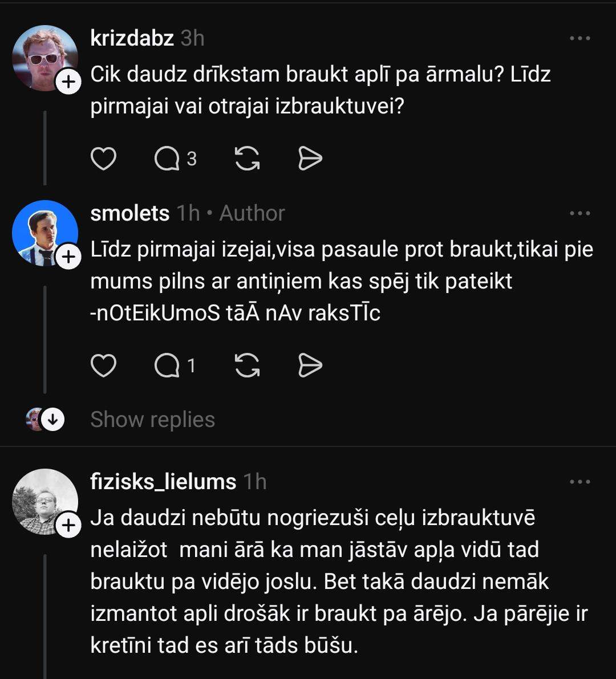
Task: Like smolets' reply with heart icon
Action: click(104, 366)
